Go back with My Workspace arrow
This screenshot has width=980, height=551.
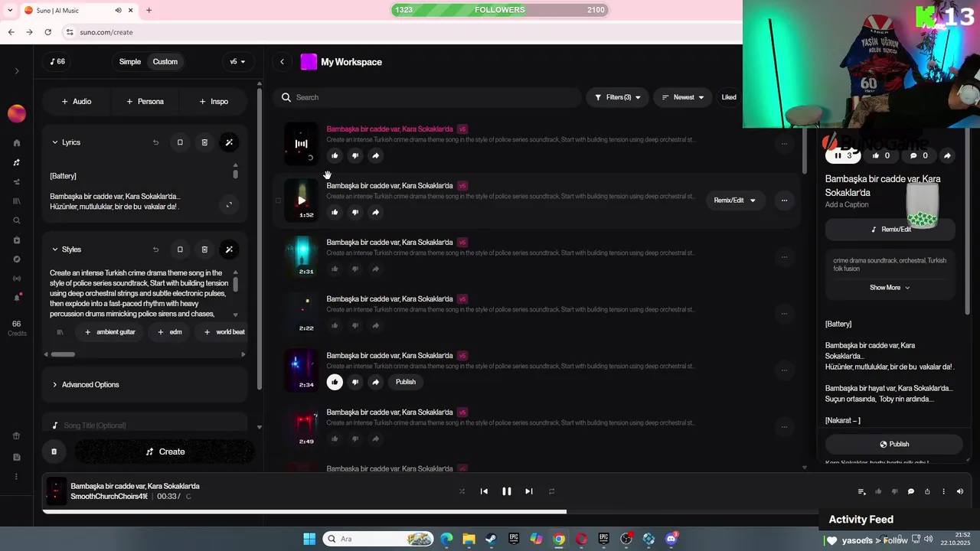point(282,62)
